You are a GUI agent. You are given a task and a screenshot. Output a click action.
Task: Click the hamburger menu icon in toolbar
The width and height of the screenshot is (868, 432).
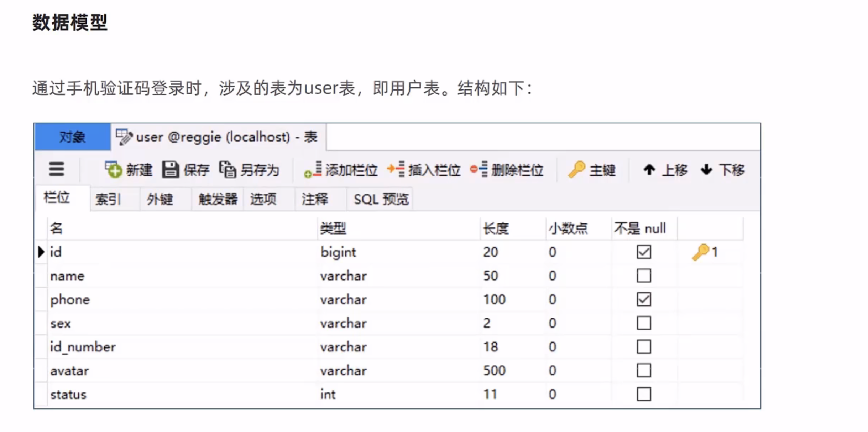56,169
